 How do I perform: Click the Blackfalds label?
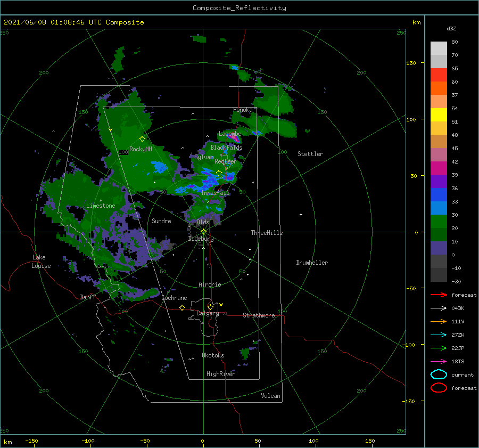(x=226, y=148)
